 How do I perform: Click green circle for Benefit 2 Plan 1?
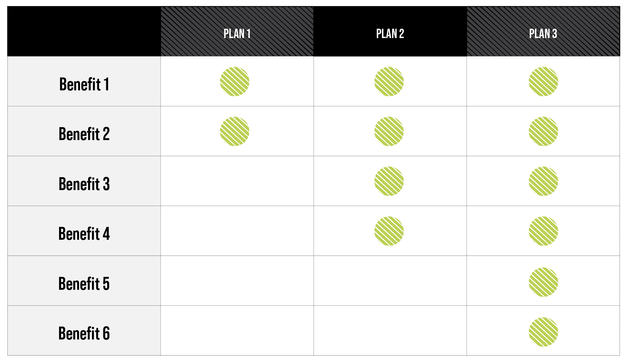point(235,131)
